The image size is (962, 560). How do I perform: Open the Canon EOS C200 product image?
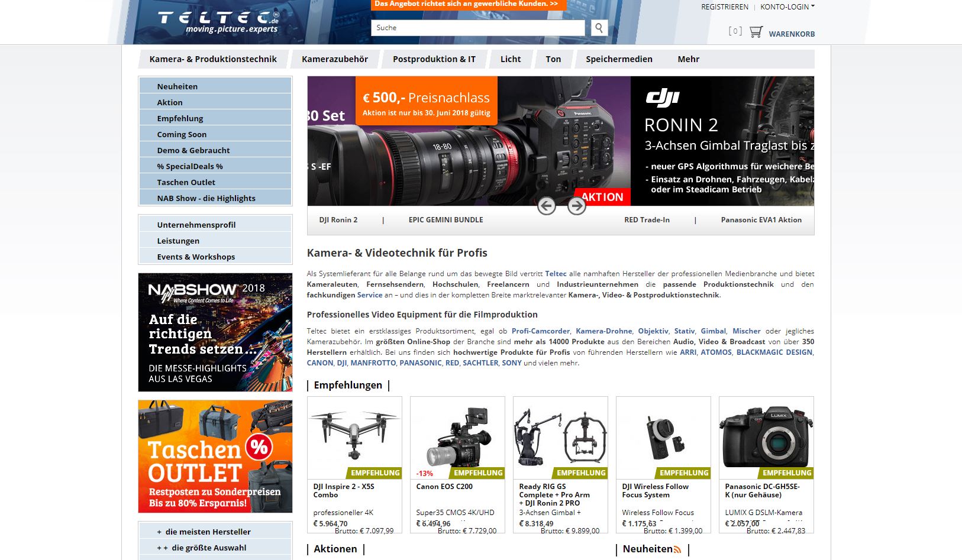(457, 436)
